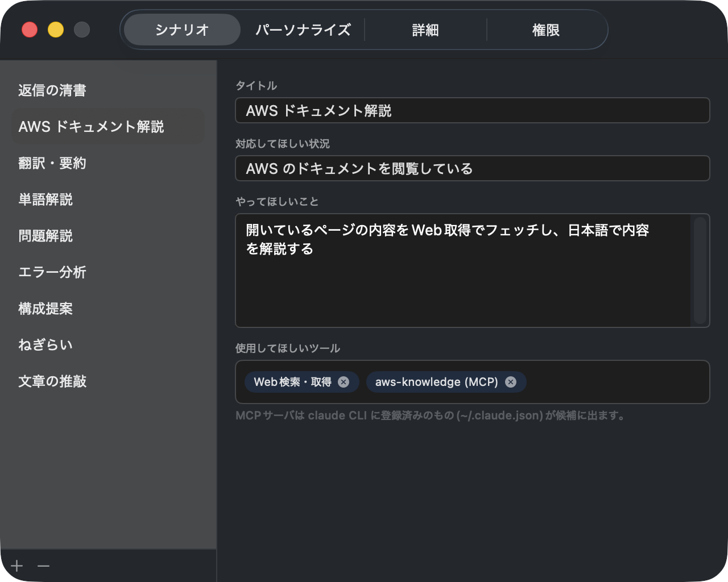Select the AWS ドキュメント解説 scenario in sidebar
This screenshot has width=728, height=582.
(108, 127)
